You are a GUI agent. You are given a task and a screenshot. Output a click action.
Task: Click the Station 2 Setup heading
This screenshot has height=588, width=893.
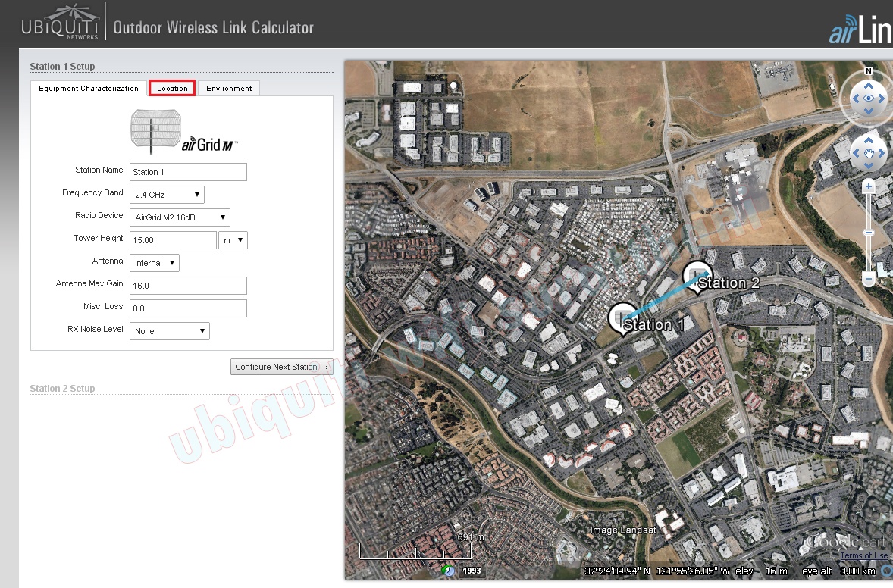click(x=62, y=388)
